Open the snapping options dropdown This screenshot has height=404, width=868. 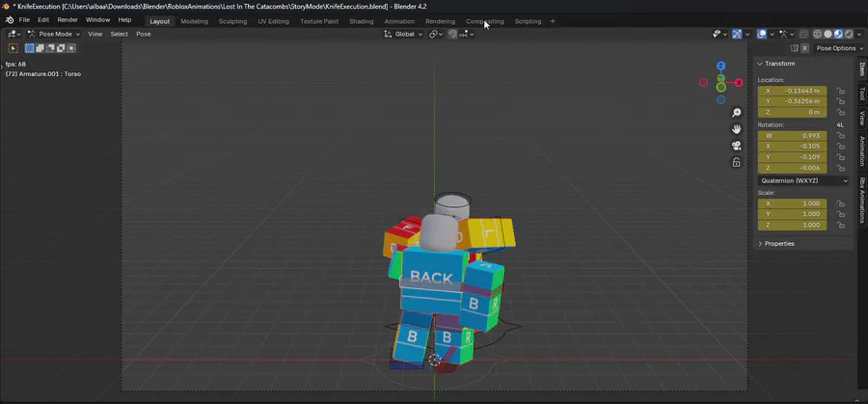[x=467, y=34]
